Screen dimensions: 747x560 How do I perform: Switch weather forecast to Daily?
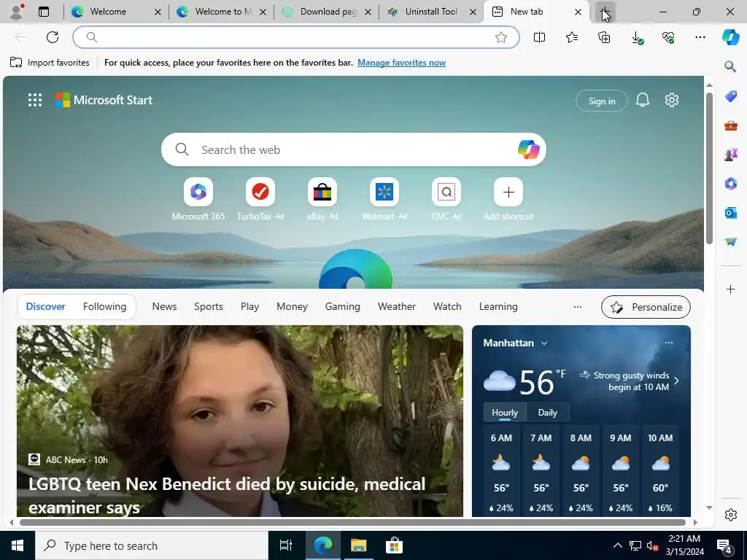tap(547, 413)
